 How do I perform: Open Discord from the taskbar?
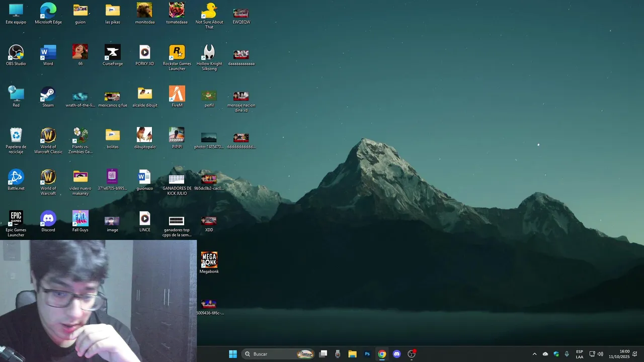pos(396,354)
